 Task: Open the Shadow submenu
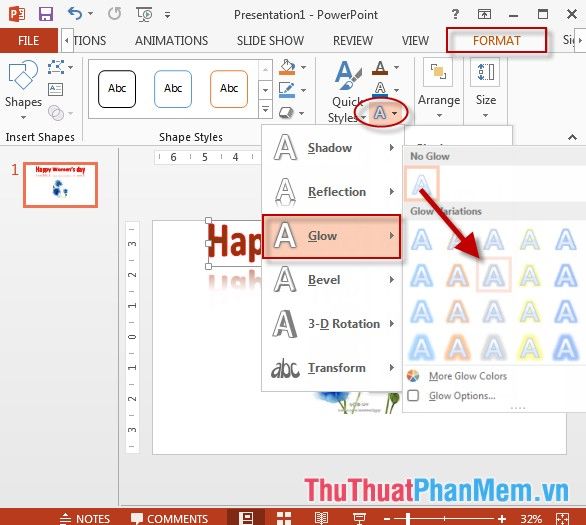click(x=331, y=148)
